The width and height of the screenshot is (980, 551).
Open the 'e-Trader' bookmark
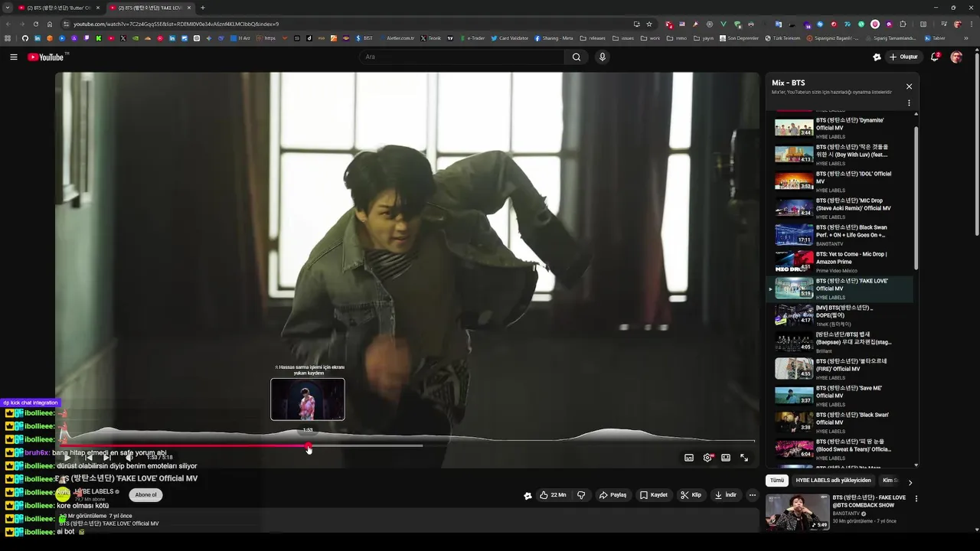[x=472, y=38]
